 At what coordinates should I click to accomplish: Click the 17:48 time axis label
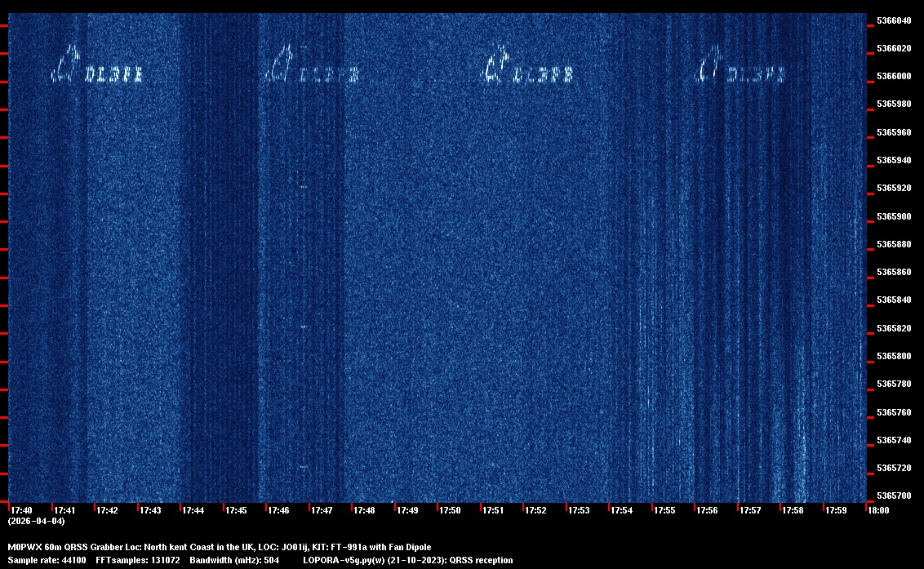[x=364, y=510]
